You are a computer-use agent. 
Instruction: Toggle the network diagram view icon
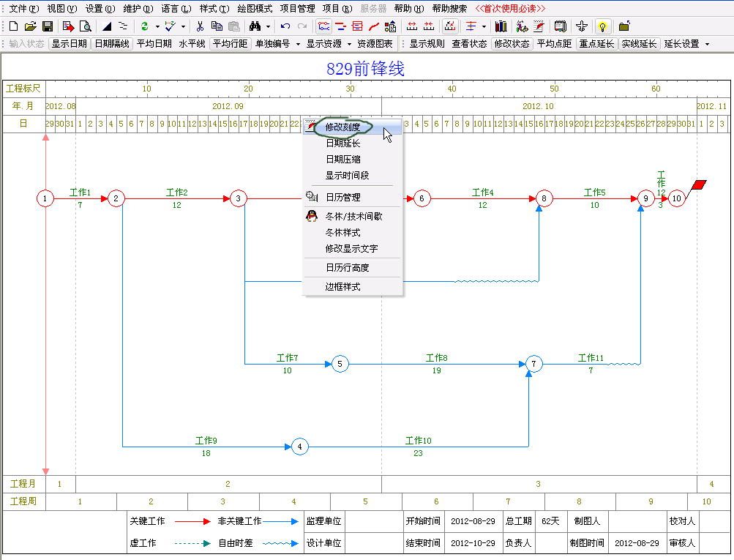tap(324, 26)
